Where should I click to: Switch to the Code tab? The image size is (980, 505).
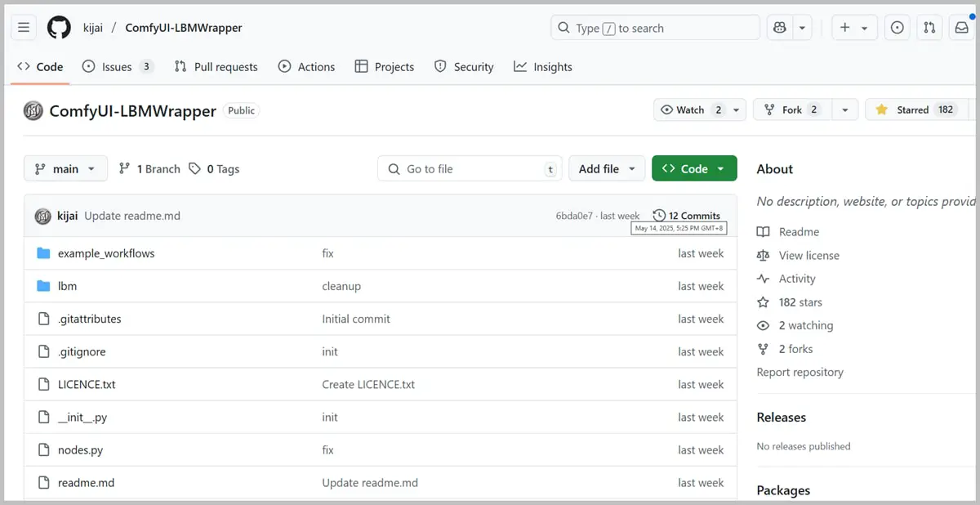pos(40,67)
